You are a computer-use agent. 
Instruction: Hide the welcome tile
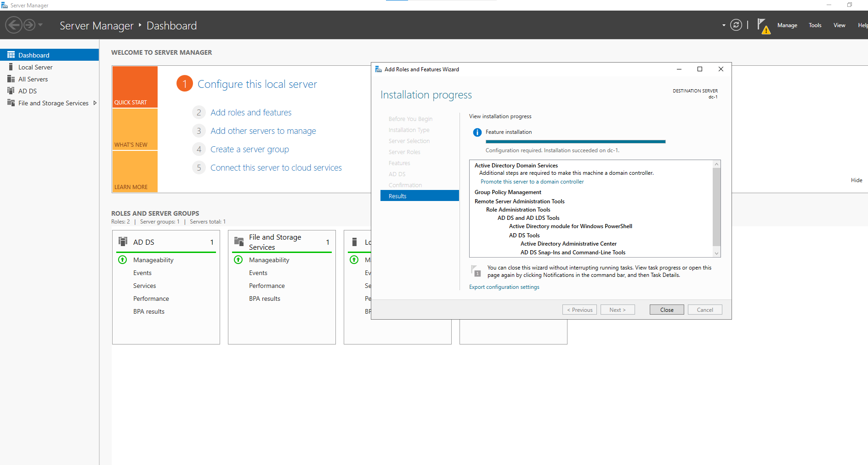click(x=857, y=180)
